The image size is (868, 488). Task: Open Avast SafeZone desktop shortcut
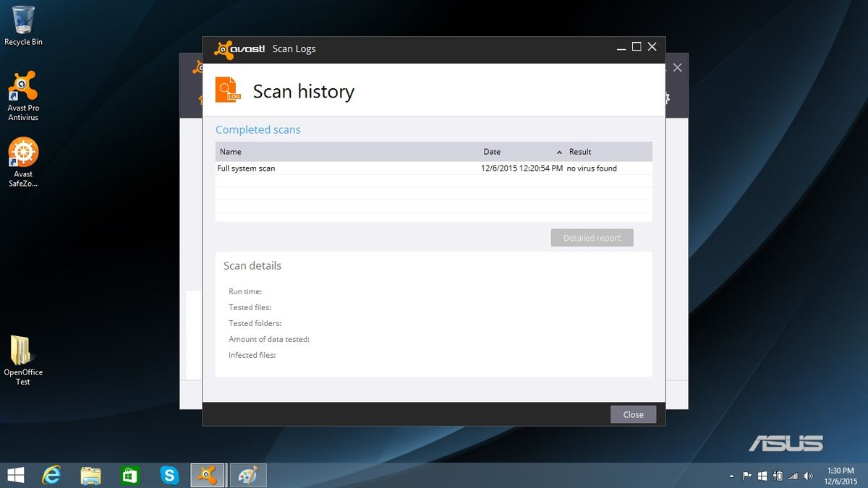[23, 162]
